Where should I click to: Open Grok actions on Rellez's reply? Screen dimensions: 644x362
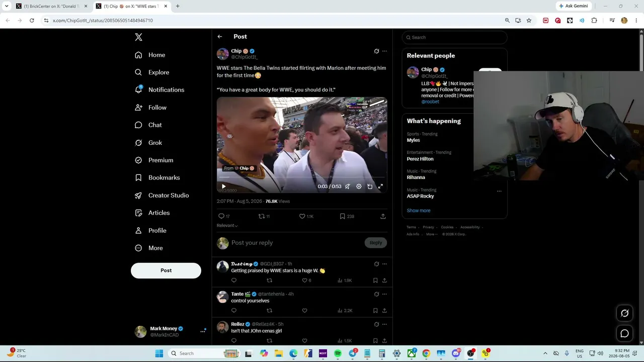[376, 324]
